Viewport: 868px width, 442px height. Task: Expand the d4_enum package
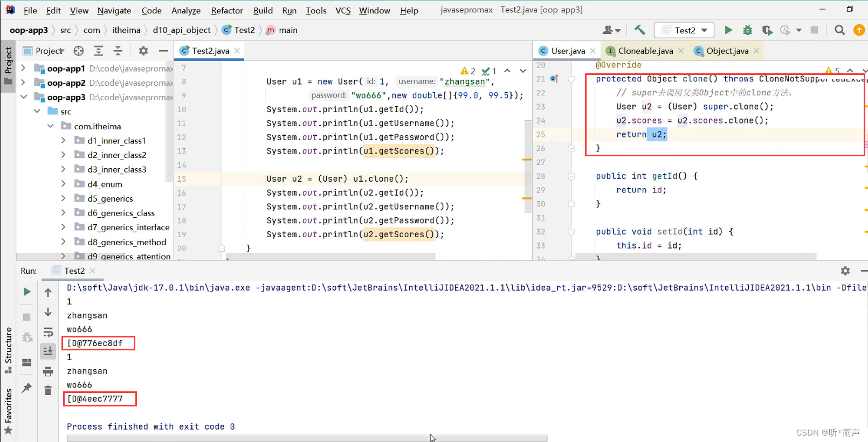pyautogui.click(x=63, y=184)
